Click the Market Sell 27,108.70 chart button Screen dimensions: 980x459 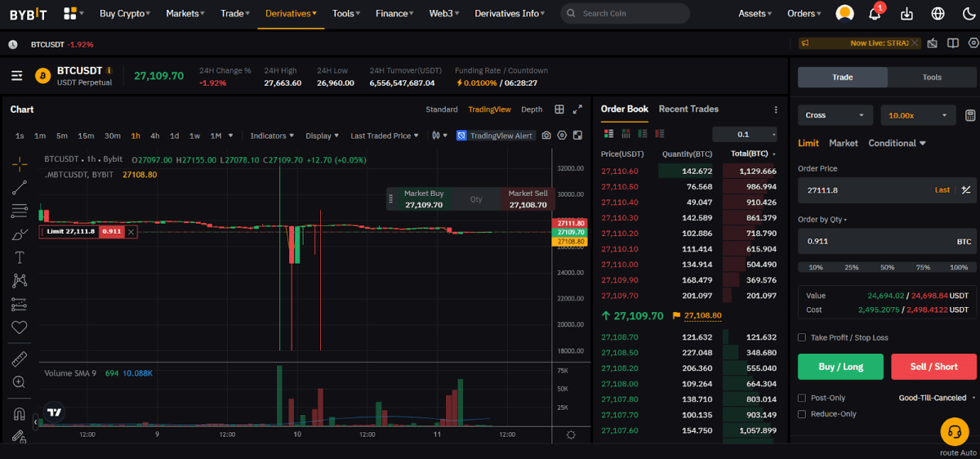tap(528, 199)
